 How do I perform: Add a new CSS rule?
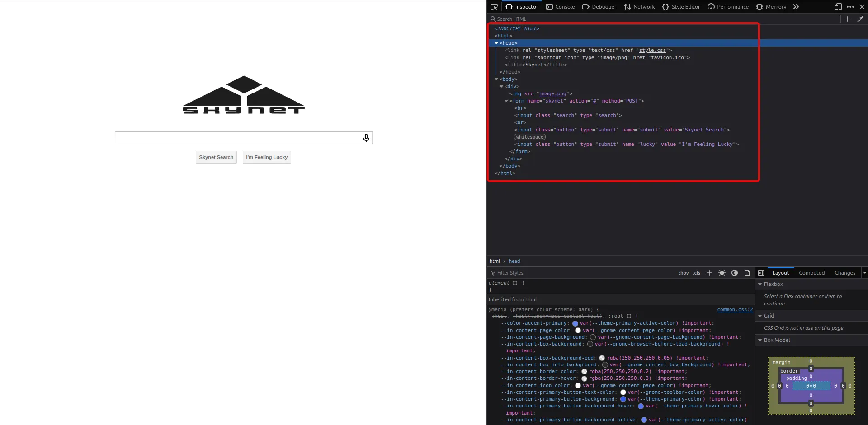pyautogui.click(x=709, y=273)
